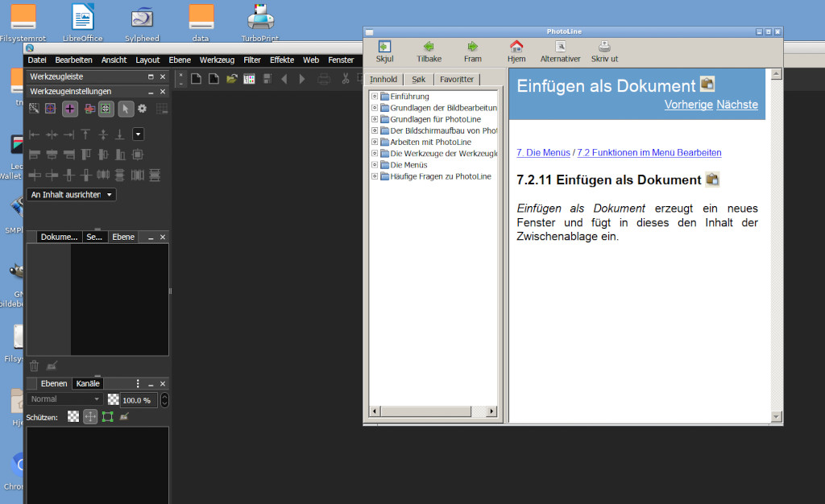Open the LibreOffice desktop icon
Image resolution: width=825 pixels, height=504 pixels.
coord(83,22)
